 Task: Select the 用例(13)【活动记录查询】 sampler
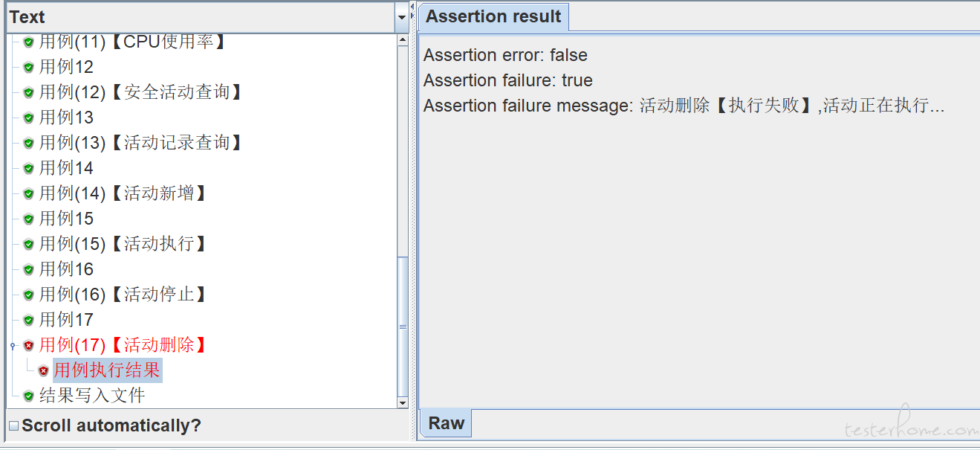[x=141, y=143]
